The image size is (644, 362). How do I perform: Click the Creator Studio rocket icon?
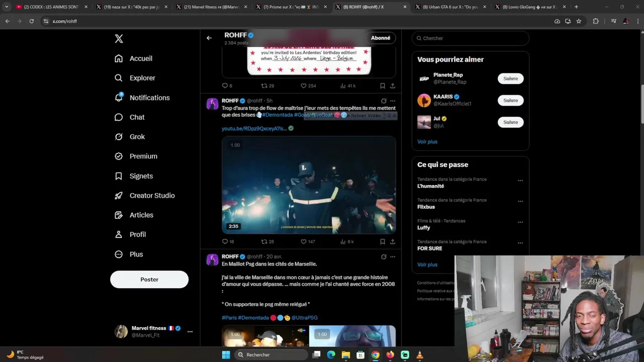(119, 196)
